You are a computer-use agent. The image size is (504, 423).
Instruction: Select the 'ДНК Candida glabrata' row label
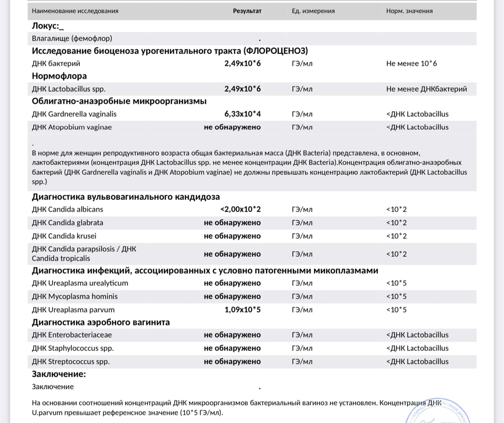click(x=68, y=223)
